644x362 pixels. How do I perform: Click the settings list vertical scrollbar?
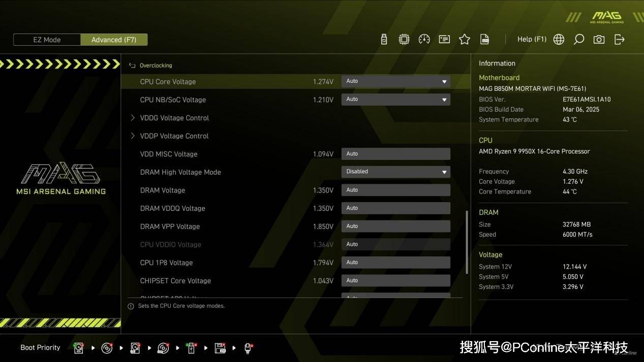(x=467, y=242)
